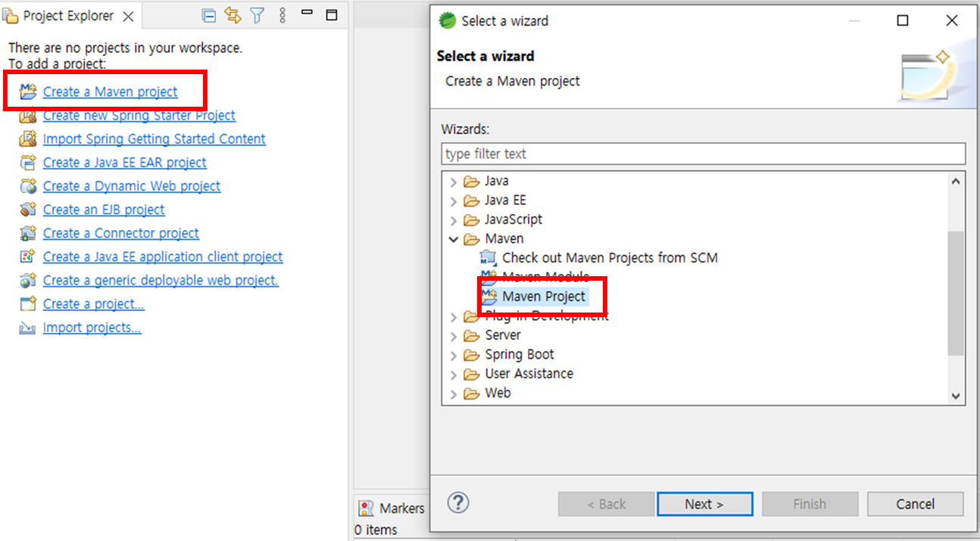Viewport: 980px width, 541px height.
Task: Open the Create a Maven project link
Action: 110,92
